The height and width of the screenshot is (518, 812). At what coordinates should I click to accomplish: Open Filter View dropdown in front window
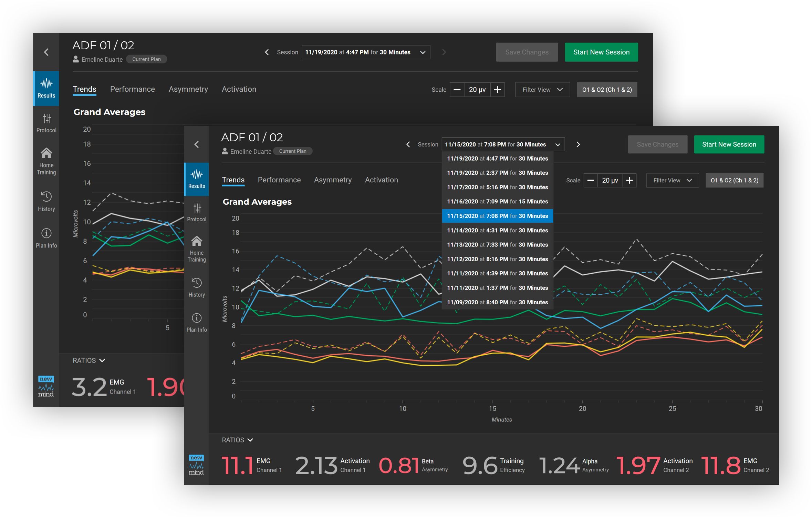[672, 180]
